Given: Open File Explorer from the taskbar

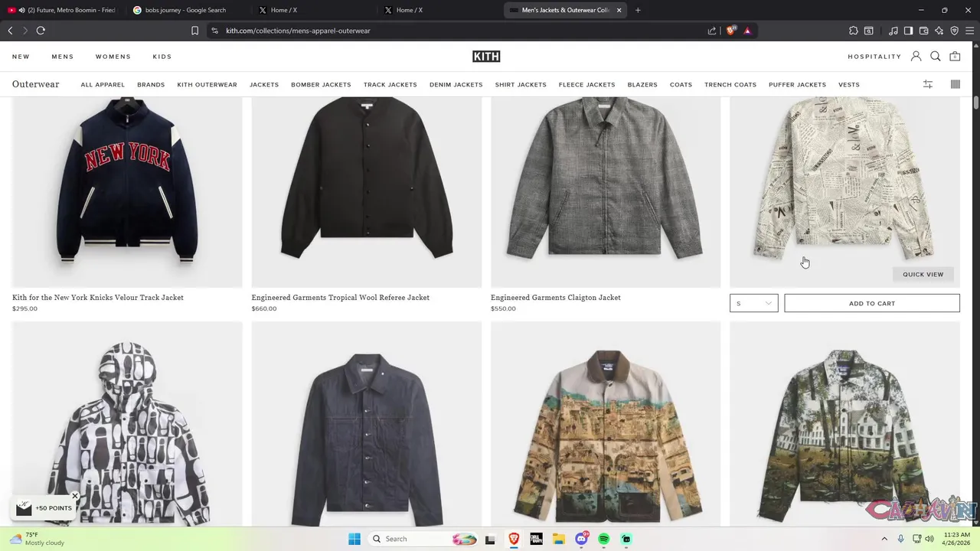Looking at the screenshot, I should tap(559, 539).
